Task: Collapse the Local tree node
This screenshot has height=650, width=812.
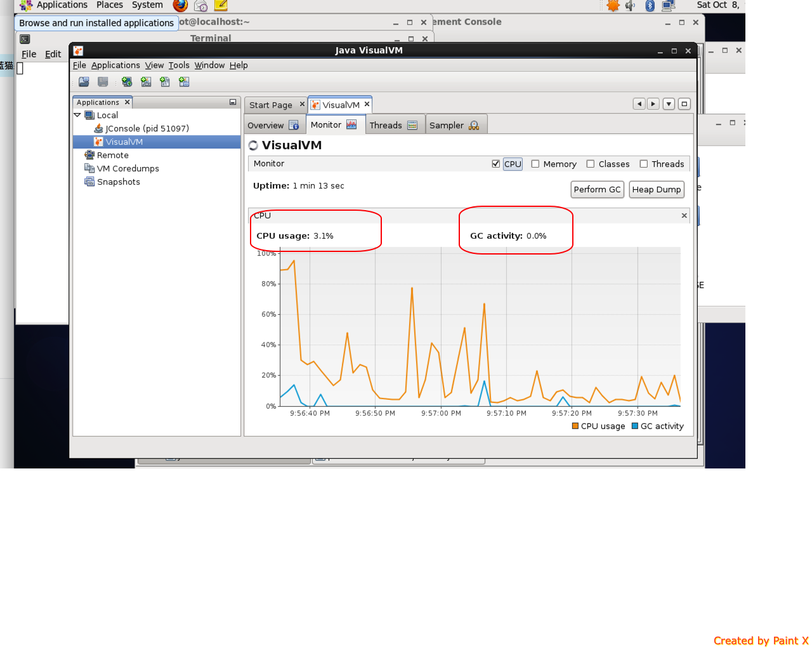Action: [77, 115]
